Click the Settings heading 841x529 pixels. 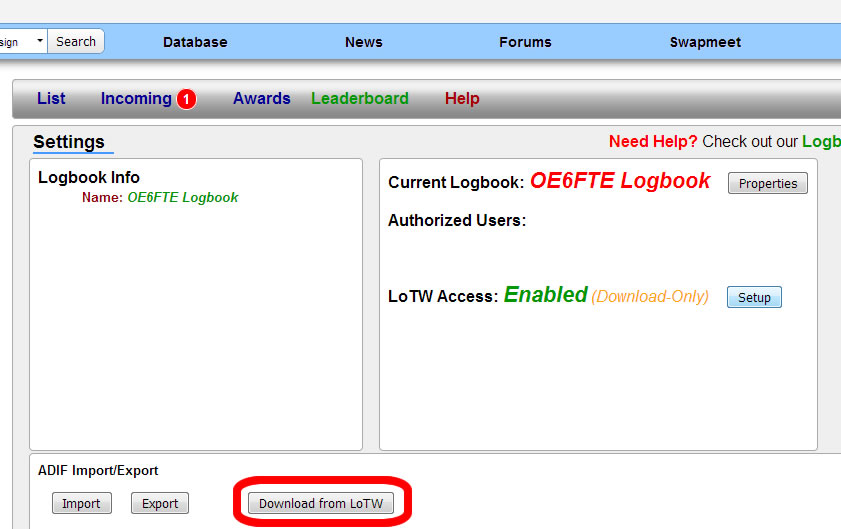69,142
